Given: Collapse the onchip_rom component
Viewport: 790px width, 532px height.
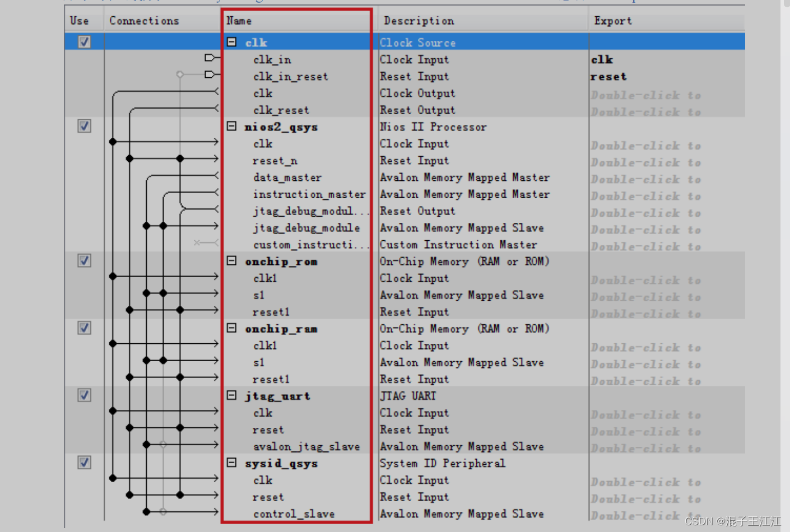Looking at the screenshot, I should tap(231, 260).
